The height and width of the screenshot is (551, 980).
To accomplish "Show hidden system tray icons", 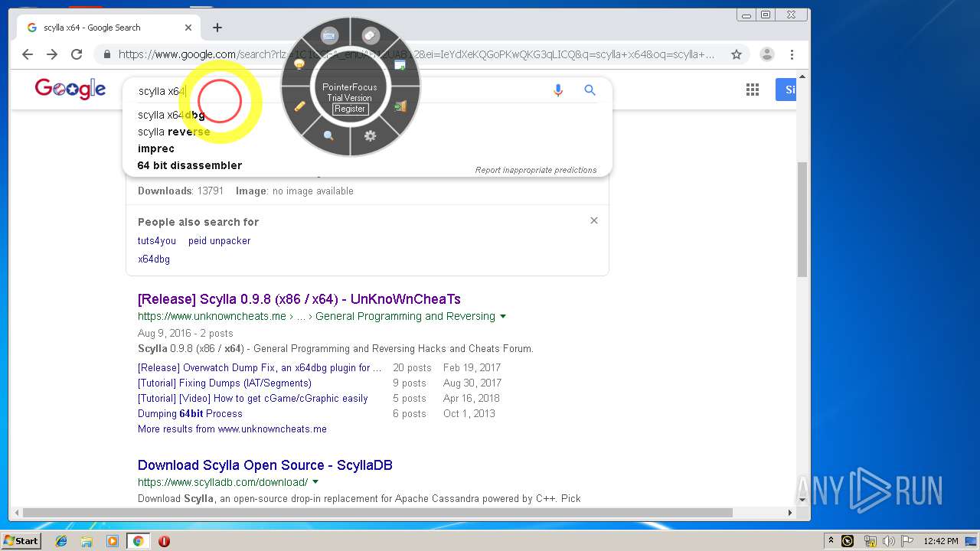I will [x=831, y=540].
